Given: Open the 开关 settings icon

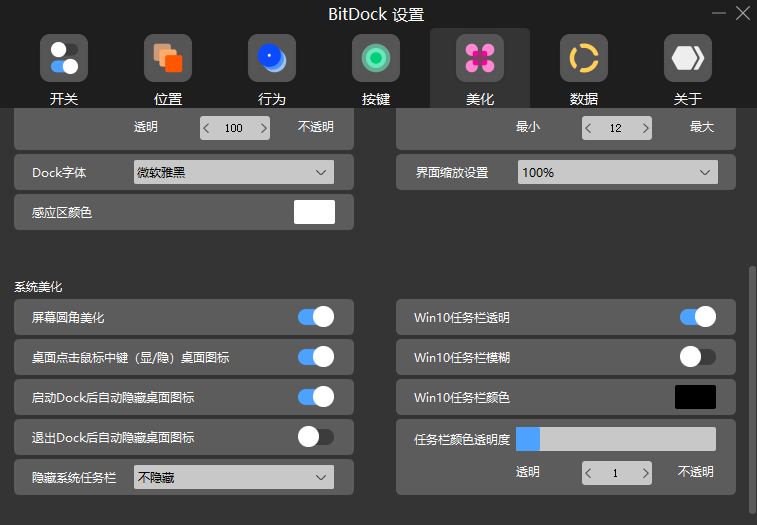Looking at the screenshot, I should coord(64,58).
